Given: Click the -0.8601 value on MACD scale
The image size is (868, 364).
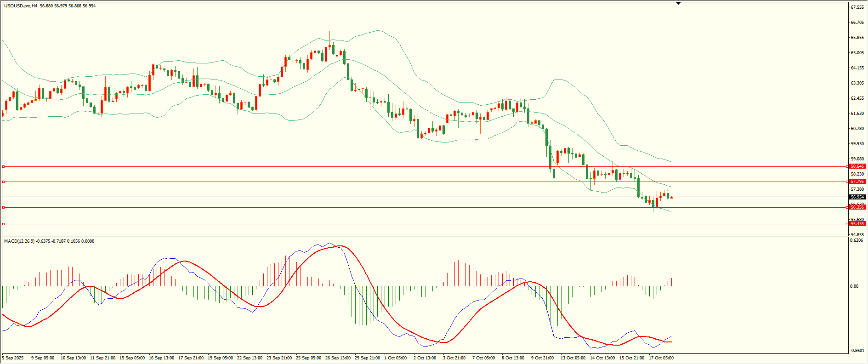Looking at the screenshot, I should tap(857, 351).
